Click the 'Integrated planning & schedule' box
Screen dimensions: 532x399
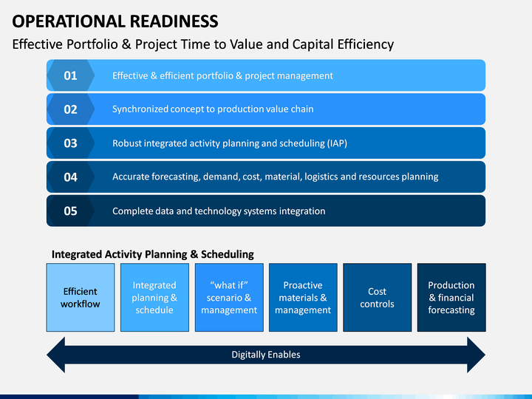(154, 298)
